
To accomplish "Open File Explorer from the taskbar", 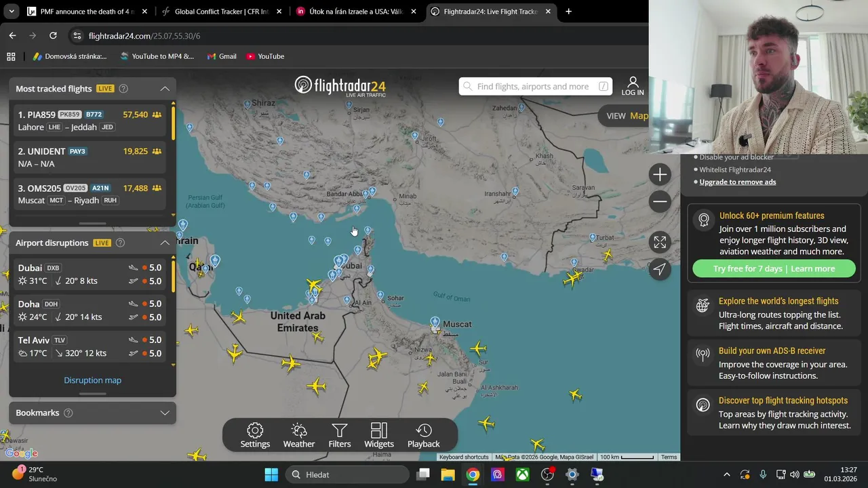I will (x=448, y=474).
